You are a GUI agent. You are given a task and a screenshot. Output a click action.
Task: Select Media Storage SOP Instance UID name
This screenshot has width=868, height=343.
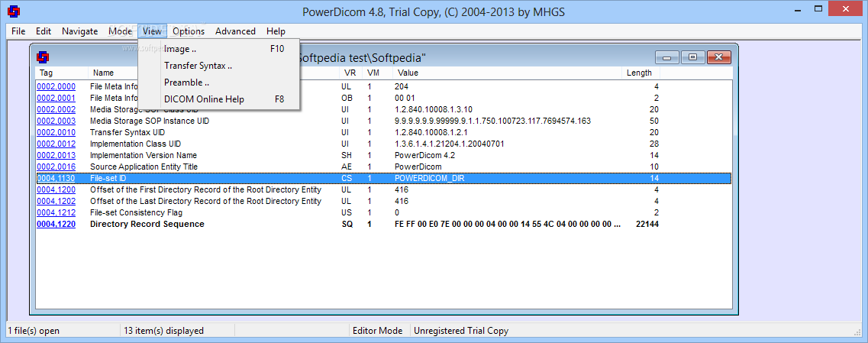[x=150, y=121]
